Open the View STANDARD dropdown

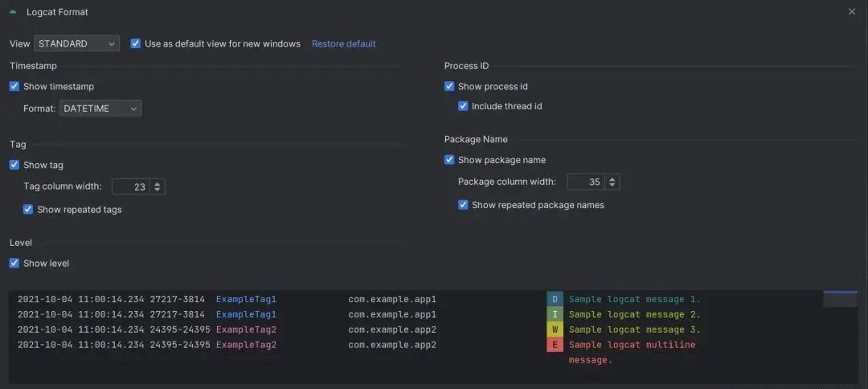tap(77, 43)
